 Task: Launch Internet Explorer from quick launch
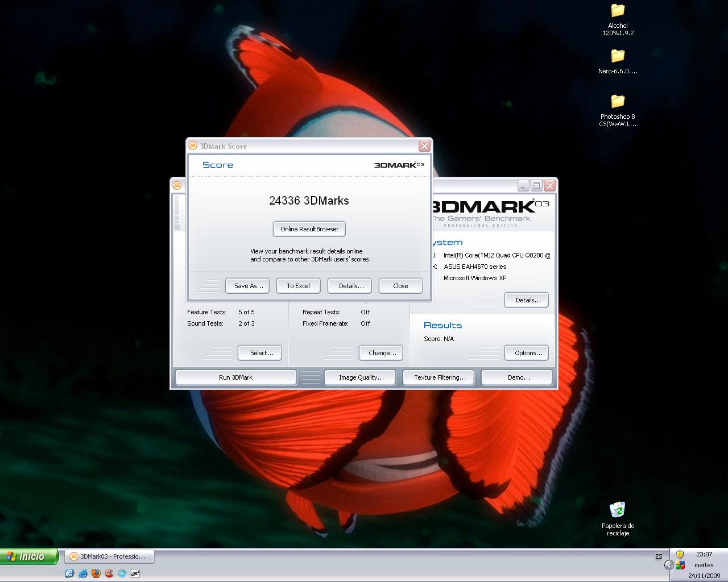[82, 573]
